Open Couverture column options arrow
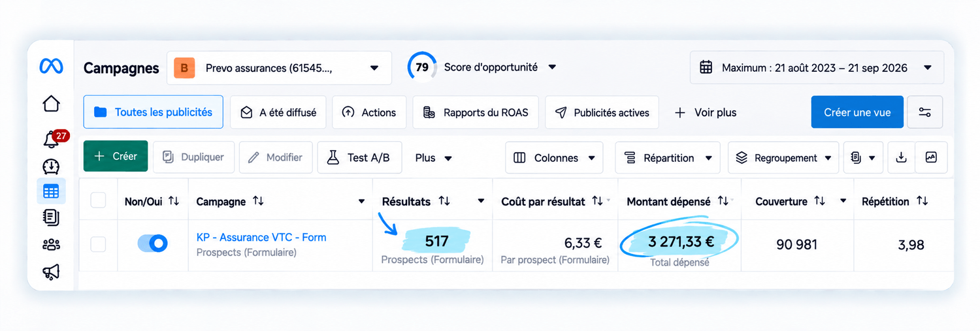 point(843,201)
